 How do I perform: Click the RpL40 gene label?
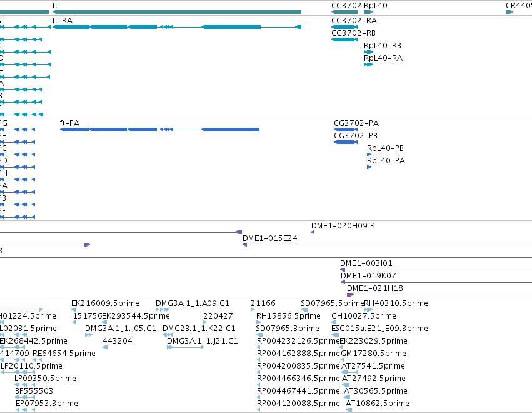pyautogui.click(x=376, y=6)
